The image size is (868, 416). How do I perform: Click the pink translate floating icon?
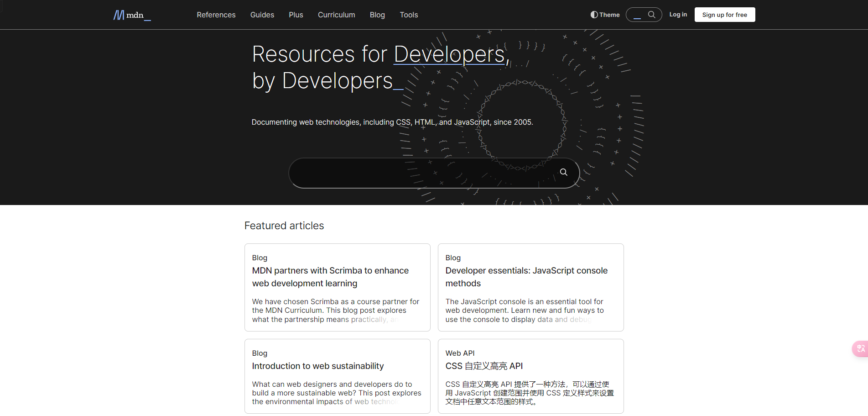coord(860,349)
